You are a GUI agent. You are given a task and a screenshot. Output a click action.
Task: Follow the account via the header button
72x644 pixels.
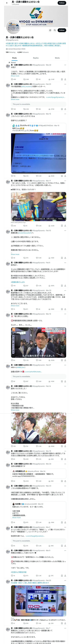pyautogui.click(x=62, y=3)
